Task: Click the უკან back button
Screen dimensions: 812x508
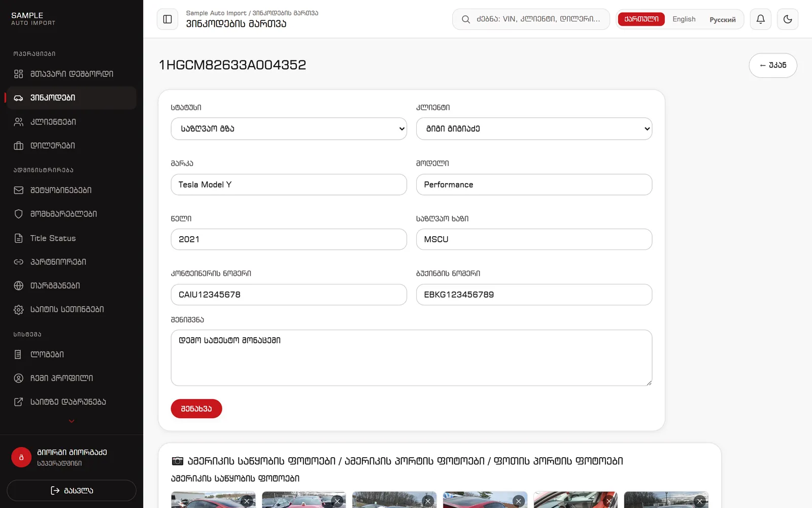Action: tap(773, 65)
